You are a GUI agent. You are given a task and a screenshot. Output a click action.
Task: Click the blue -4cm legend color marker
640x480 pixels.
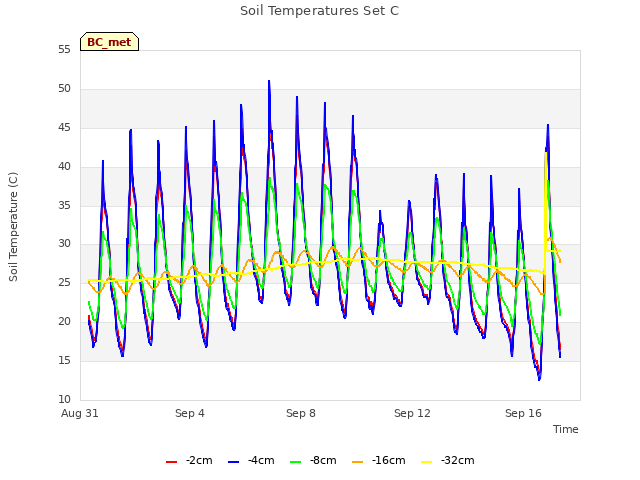tap(233, 462)
